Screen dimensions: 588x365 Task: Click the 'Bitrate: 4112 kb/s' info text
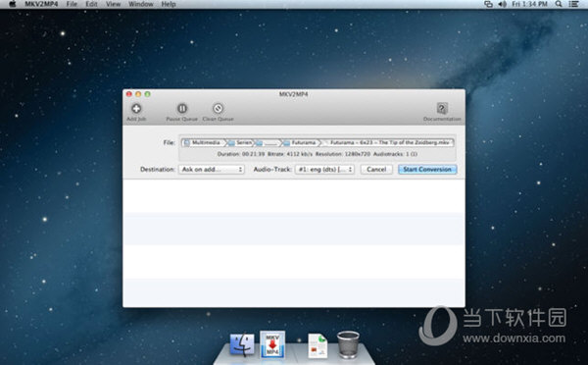(x=290, y=154)
